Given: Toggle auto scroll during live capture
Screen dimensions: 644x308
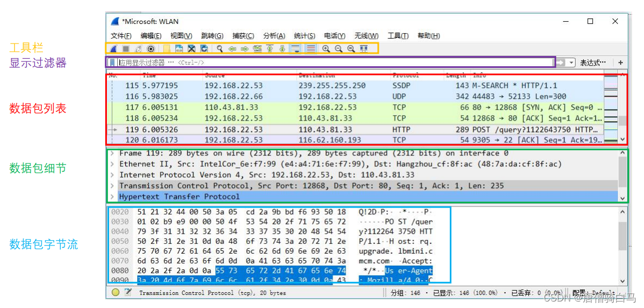Looking at the screenshot, I should (x=295, y=48).
